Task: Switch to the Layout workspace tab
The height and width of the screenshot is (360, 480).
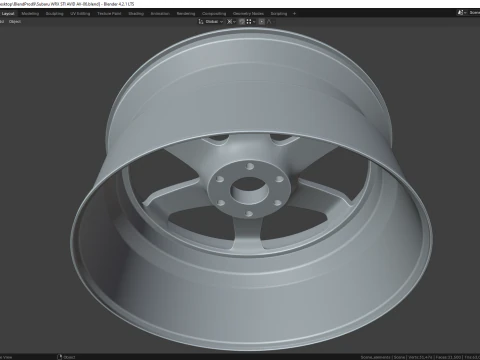Action: click(x=8, y=14)
